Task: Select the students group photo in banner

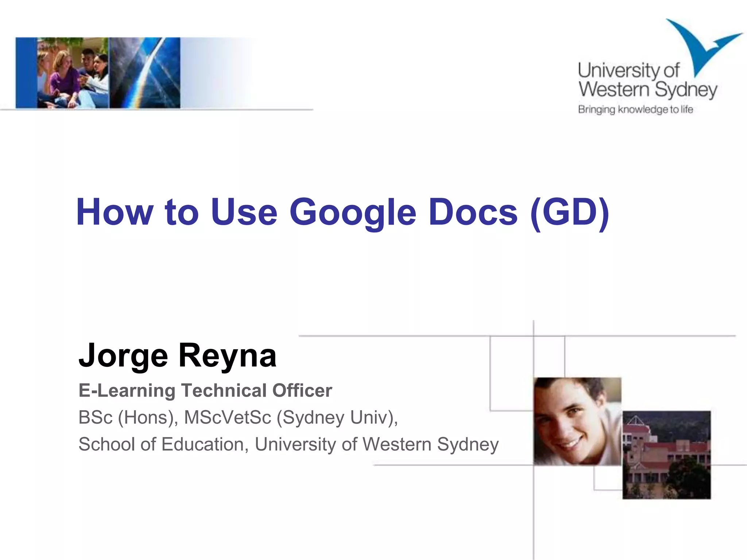Action: (x=73, y=73)
